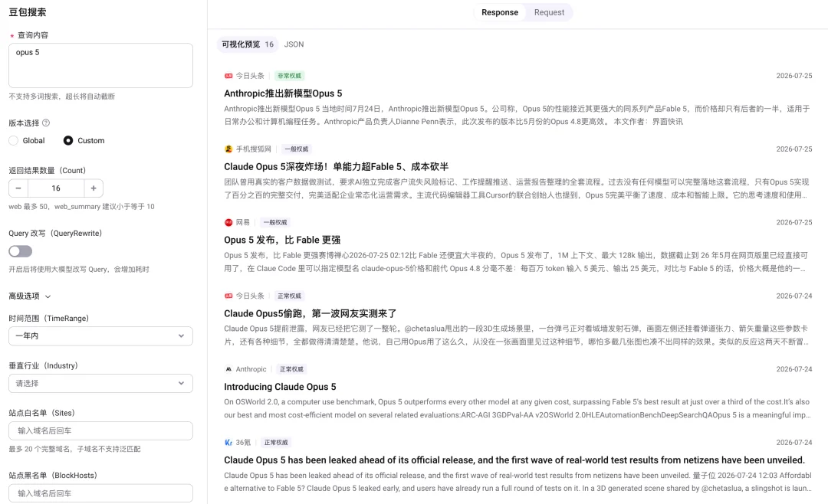The width and height of the screenshot is (828, 504).
Task: Open Introducing Claude Opus 5 article
Action: (280, 387)
